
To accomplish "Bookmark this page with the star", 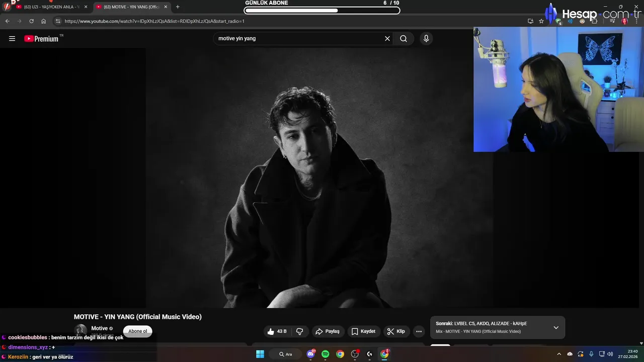I will [x=541, y=21].
